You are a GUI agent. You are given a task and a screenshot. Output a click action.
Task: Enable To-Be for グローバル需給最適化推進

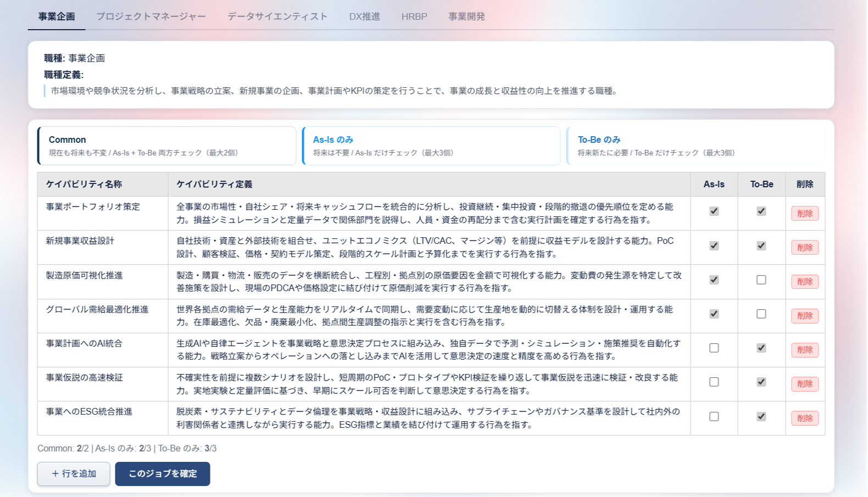(x=761, y=314)
